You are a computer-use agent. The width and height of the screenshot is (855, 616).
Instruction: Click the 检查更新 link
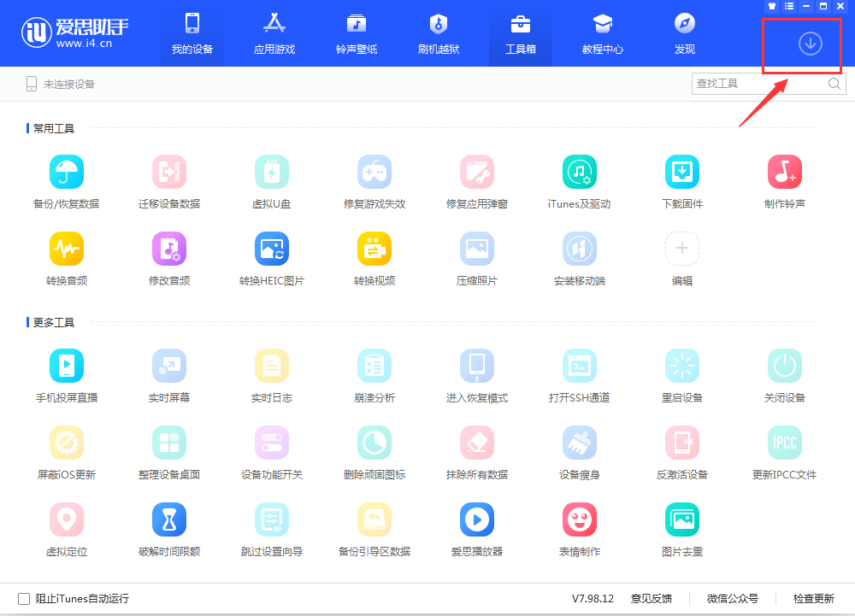[x=813, y=599]
